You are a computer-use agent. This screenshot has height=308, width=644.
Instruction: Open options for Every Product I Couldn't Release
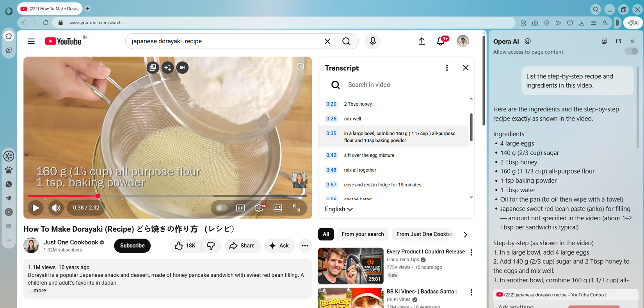pyautogui.click(x=471, y=252)
